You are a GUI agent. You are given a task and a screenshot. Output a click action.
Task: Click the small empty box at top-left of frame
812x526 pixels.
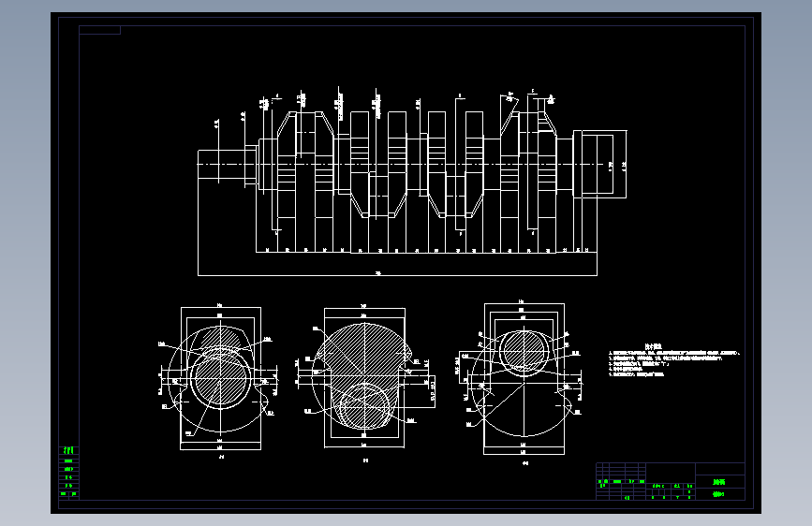point(99,30)
